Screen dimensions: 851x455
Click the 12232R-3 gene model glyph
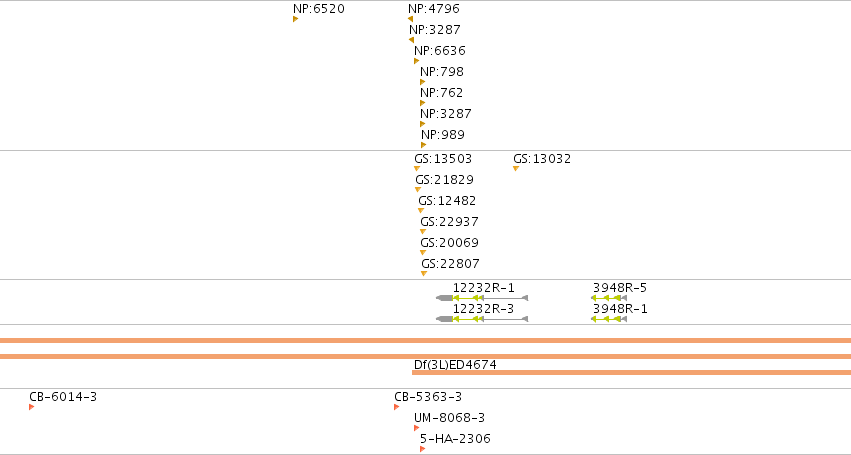(x=482, y=319)
